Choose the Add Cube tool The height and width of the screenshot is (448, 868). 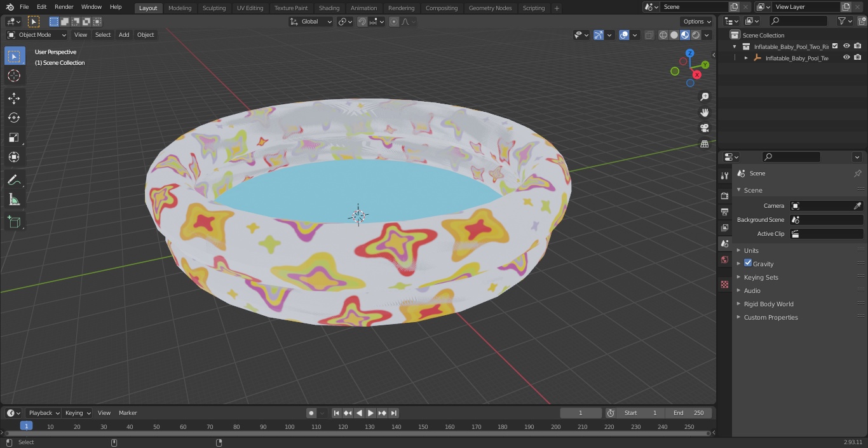point(14,222)
